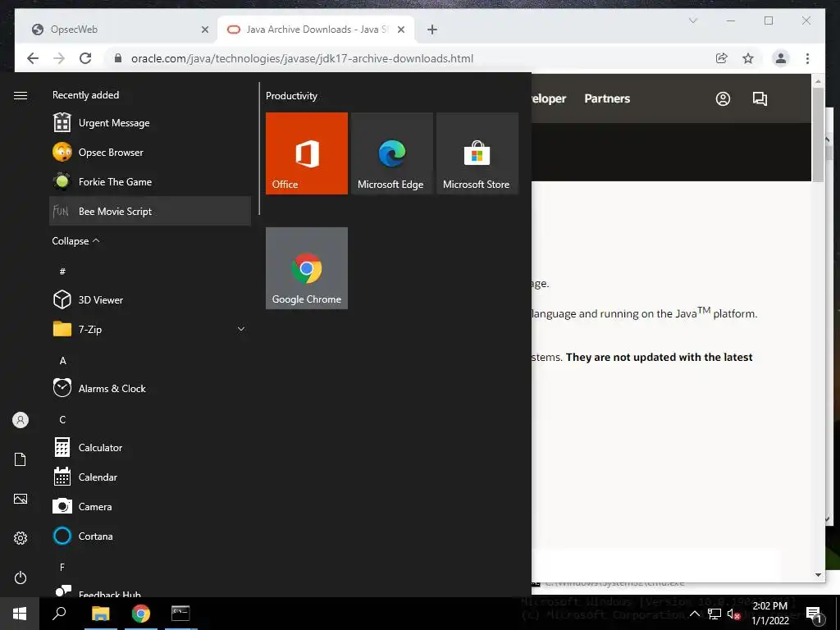This screenshot has width=840, height=630.
Task: Click the scrollbar down arrow in Chrome
Action: coord(818,575)
